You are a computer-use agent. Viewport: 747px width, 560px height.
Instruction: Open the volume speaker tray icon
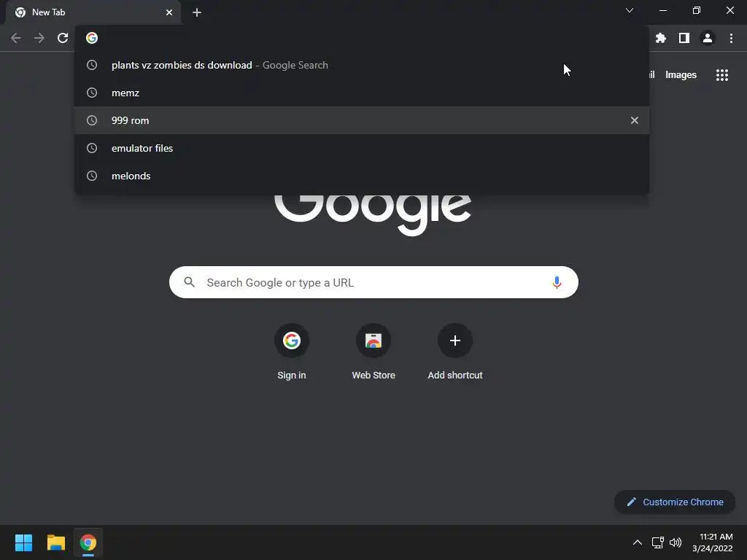[x=676, y=542]
